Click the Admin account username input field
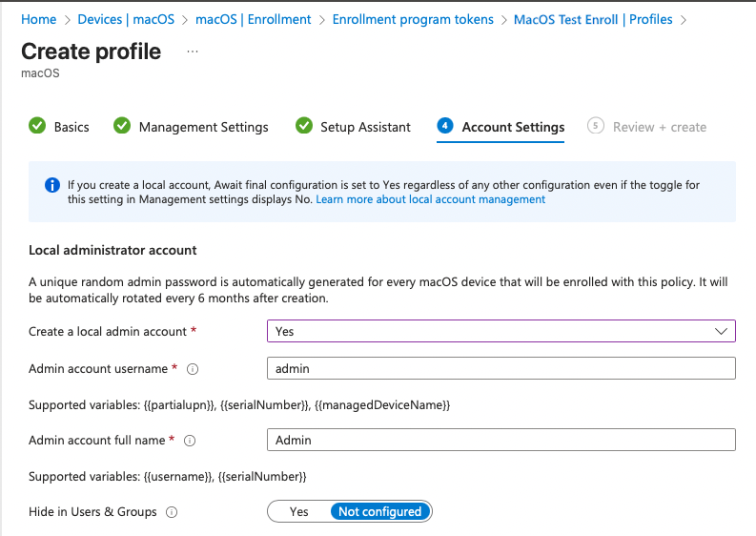The image size is (756, 536). (501, 368)
